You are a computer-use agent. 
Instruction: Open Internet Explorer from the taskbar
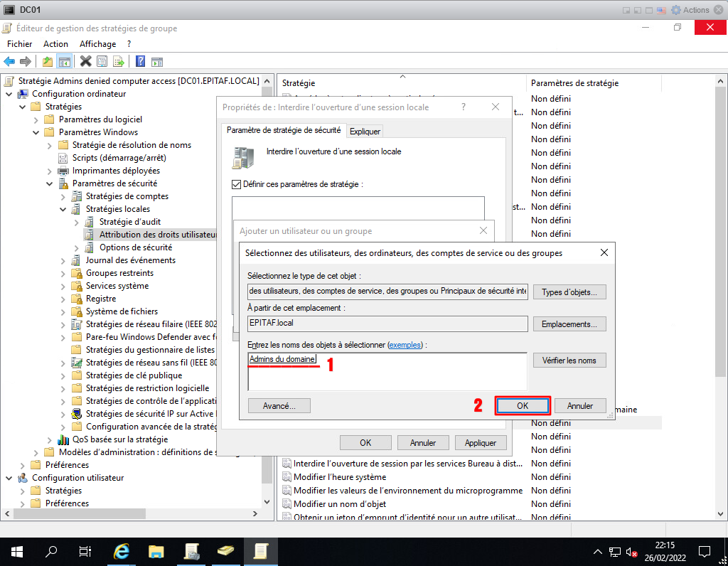click(122, 551)
